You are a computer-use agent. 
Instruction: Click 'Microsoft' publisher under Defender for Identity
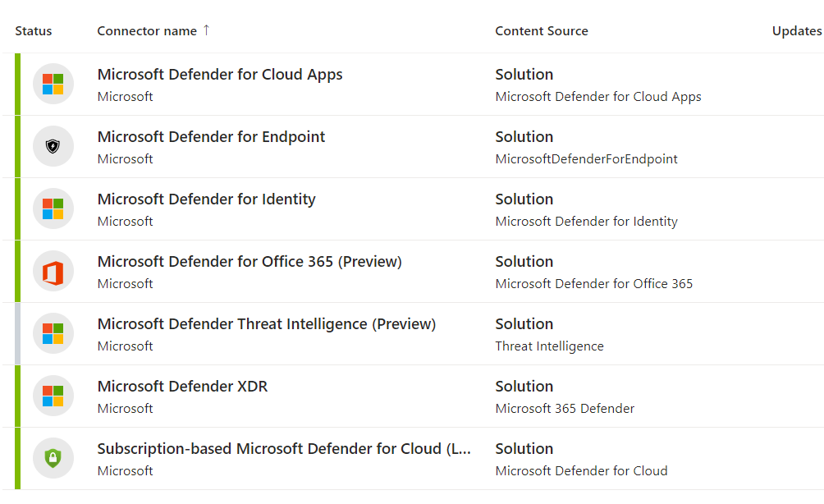(125, 222)
